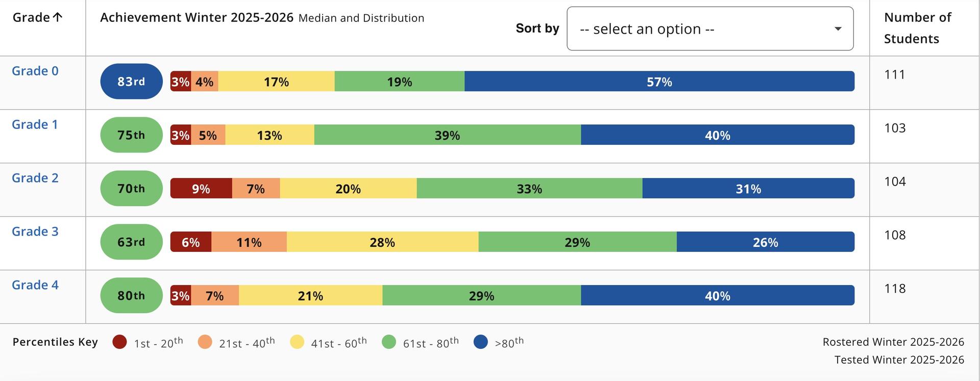Viewport: 980px width, 381px height.
Task: Click the green 61st-80th legend dot
Action: [x=389, y=342]
